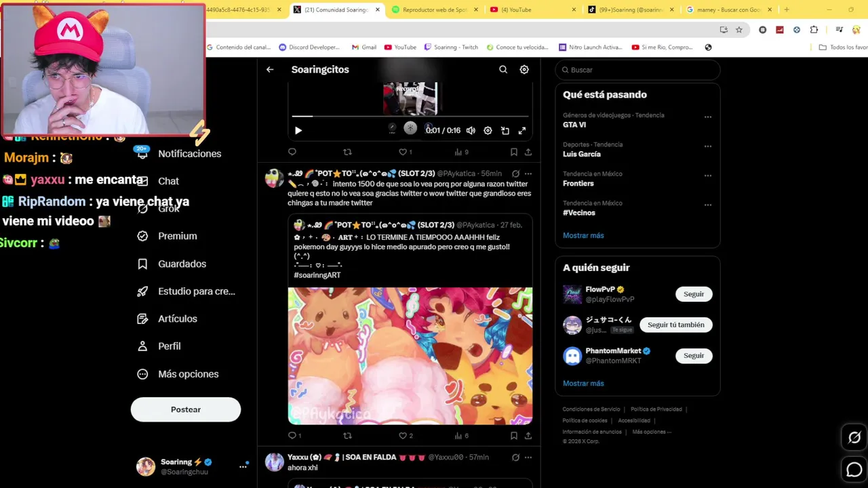Open Soaringcitos community settings gear

524,69
